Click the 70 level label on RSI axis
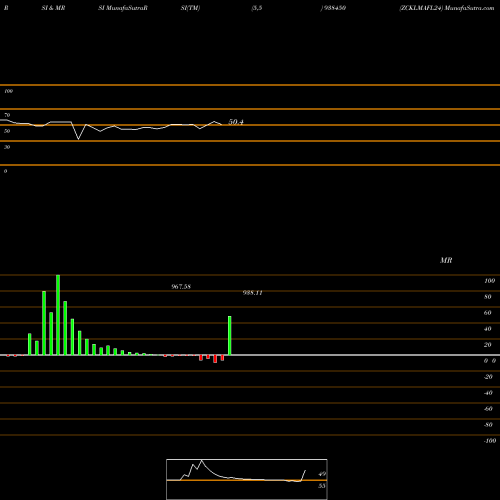This screenshot has width=500, height=500. [7, 115]
